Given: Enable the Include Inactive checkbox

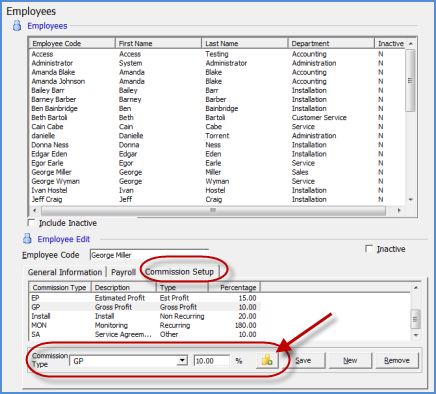Looking at the screenshot, I should 31,223.
